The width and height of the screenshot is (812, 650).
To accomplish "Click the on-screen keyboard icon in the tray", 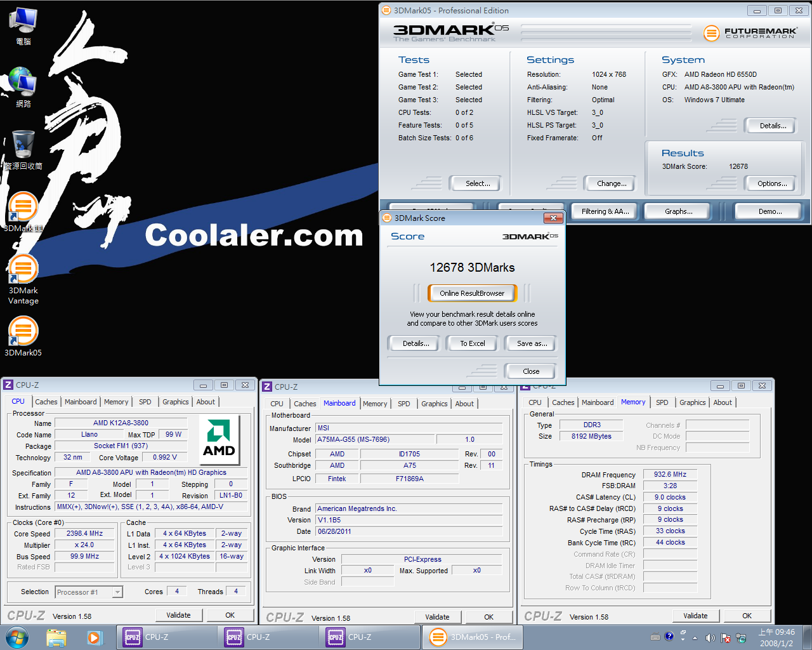I will pyautogui.click(x=655, y=637).
